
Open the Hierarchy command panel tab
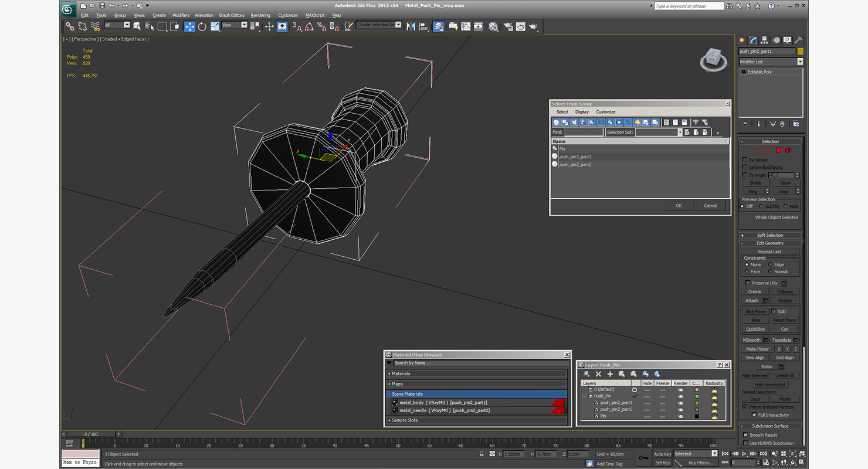[x=765, y=40]
